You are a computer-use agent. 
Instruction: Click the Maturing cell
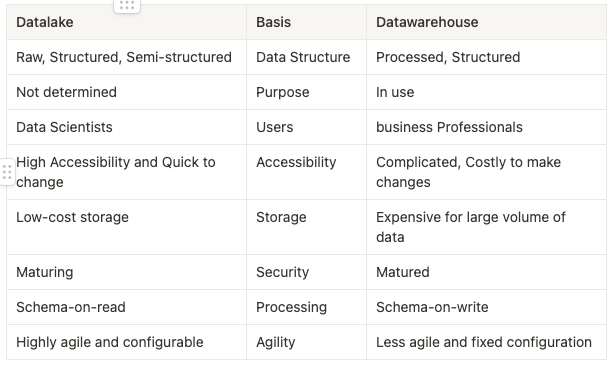(x=126, y=272)
